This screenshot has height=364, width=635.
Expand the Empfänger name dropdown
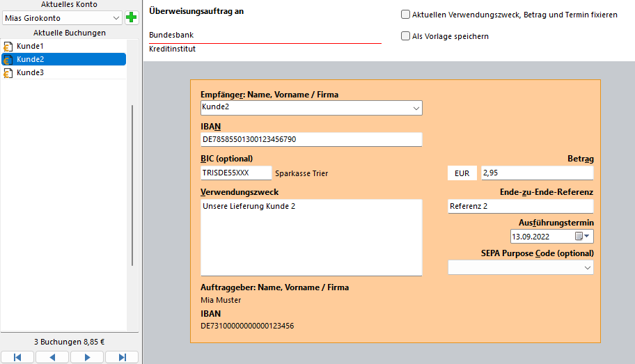[416, 108]
